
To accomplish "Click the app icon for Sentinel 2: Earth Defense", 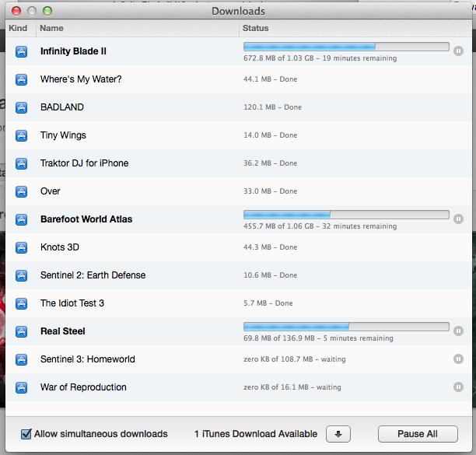I will (x=21, y=275).
